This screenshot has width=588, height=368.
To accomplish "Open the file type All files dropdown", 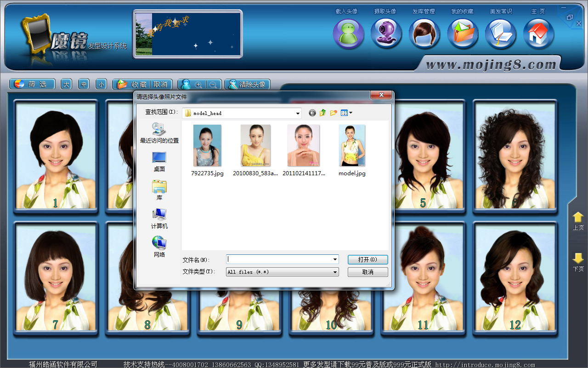I will pyautogui.click(x=335, y=272).
